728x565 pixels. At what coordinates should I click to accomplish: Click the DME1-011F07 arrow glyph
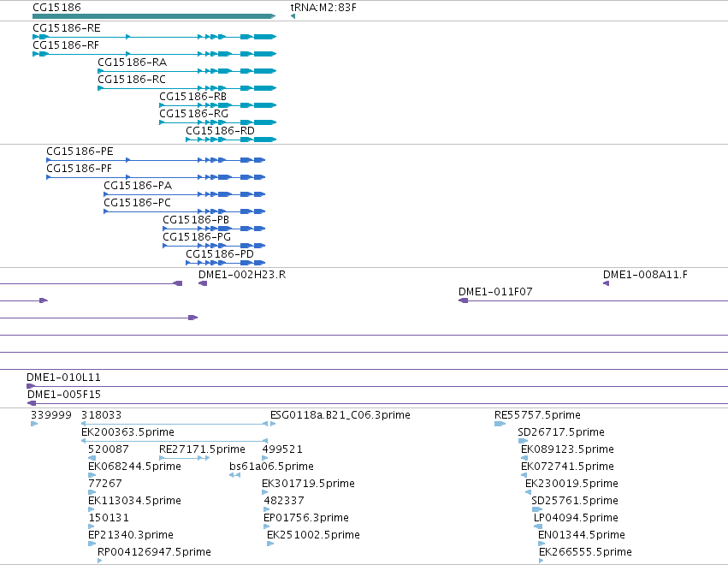[463, 300]
